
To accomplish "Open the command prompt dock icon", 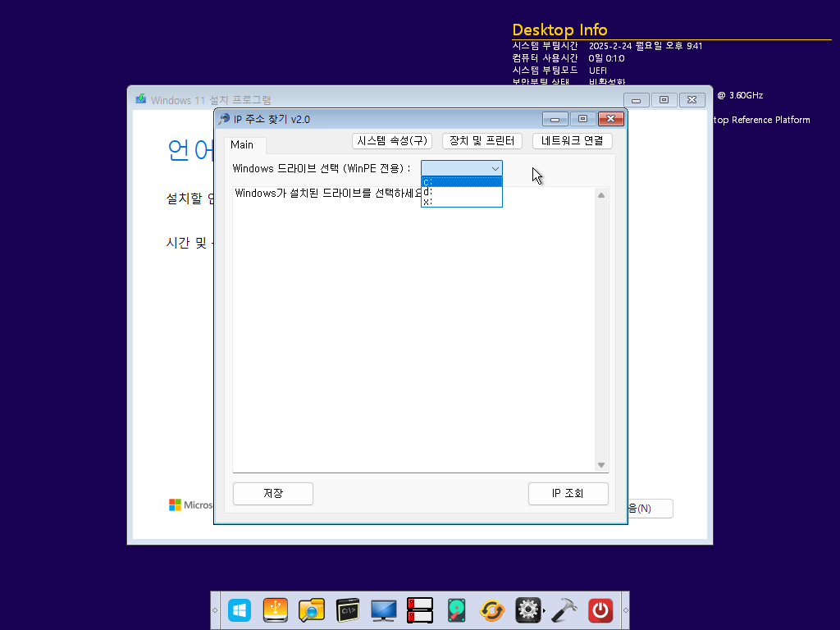I will coord(348,610).
